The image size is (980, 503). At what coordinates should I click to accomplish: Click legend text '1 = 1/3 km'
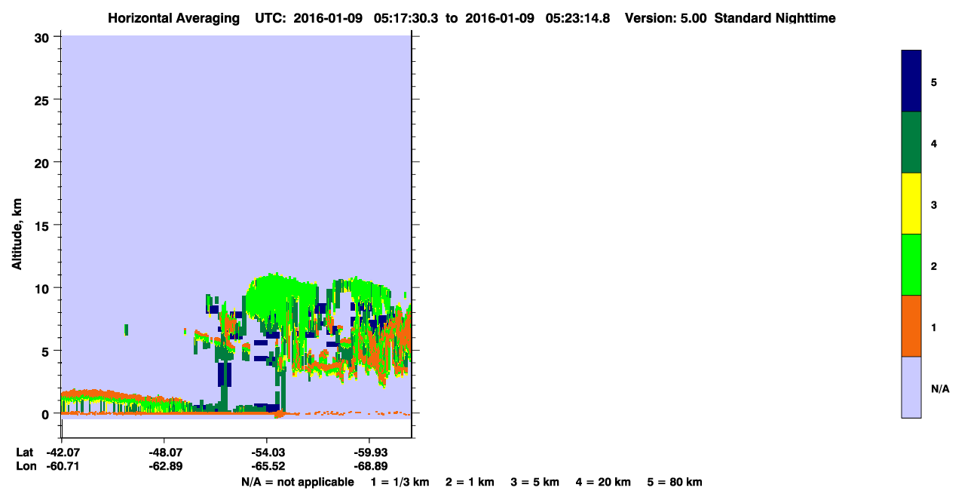400,482
